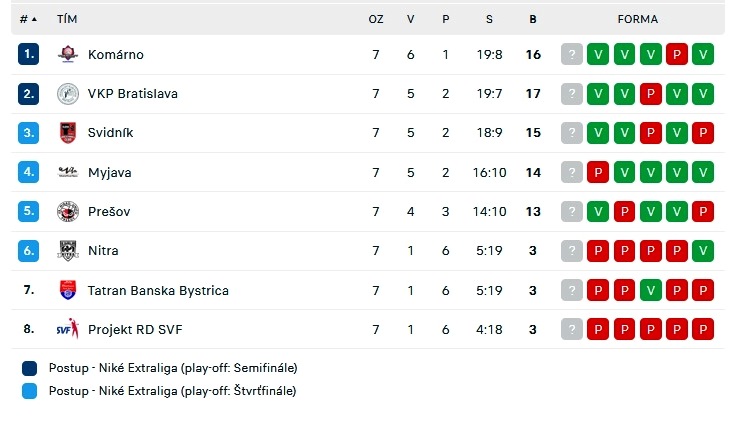The height and width of the screenshot is (425, 737).
Task: Click Nitra's green V win badge
Action: 702,251
